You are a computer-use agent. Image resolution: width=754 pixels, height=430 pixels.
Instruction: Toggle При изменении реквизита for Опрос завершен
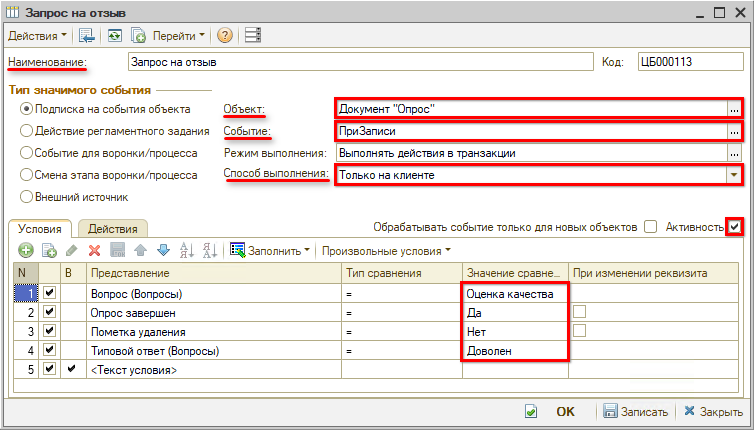(x=579, y=312)
